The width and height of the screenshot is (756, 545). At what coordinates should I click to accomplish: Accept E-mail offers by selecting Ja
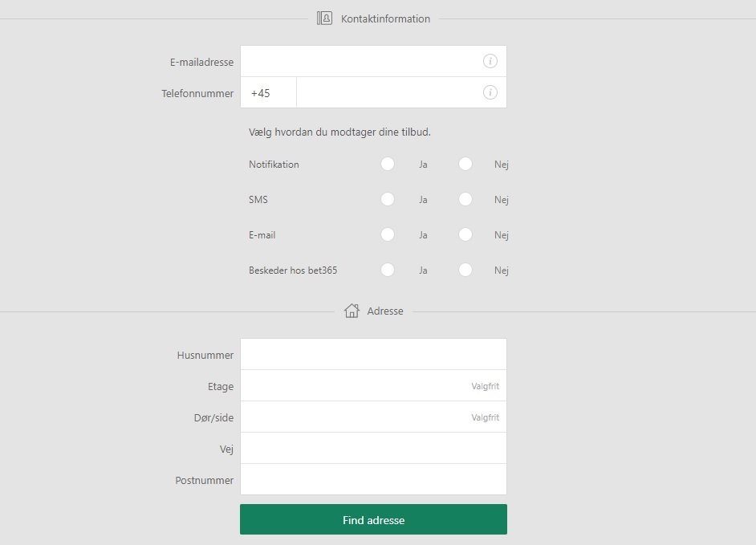tap(388, 234)
